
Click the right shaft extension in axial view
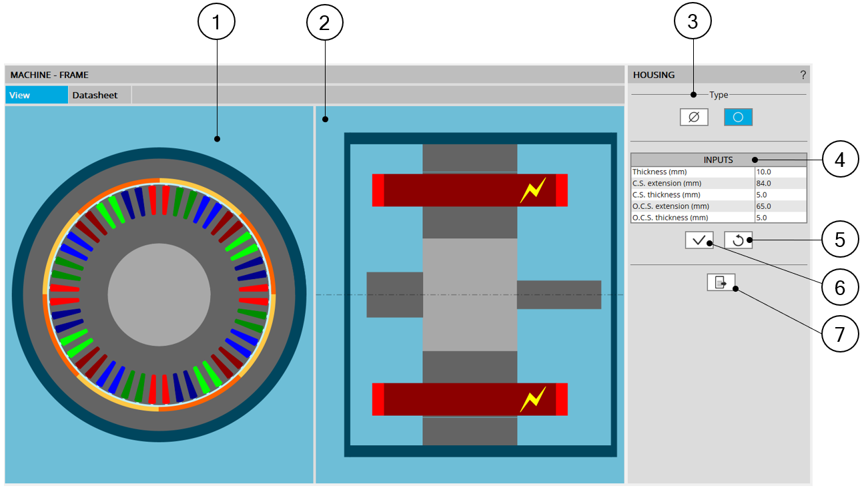[558, 294]
